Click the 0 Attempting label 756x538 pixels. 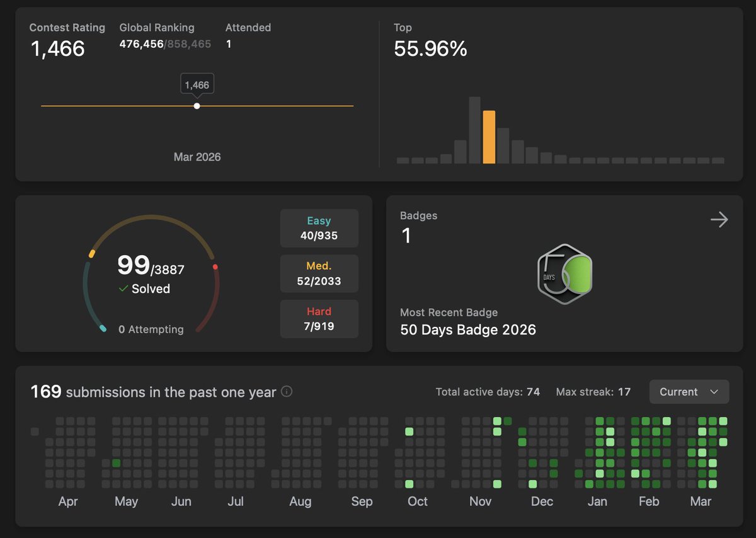(x=151, y=329)
